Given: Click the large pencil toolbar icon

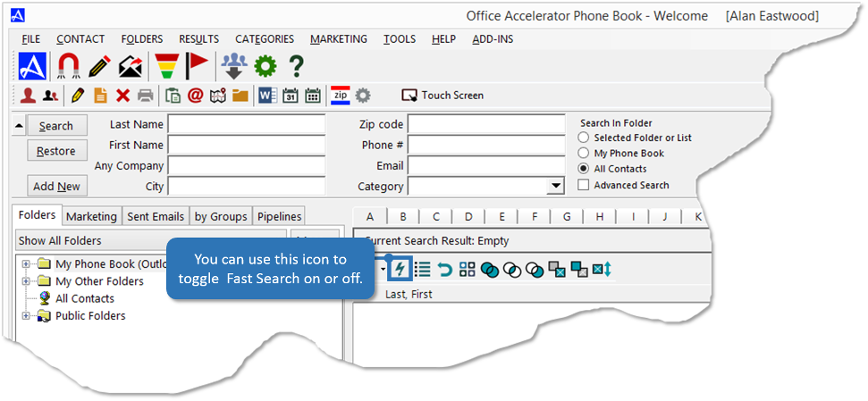Looking at the screenshot, I should [99, 66].
